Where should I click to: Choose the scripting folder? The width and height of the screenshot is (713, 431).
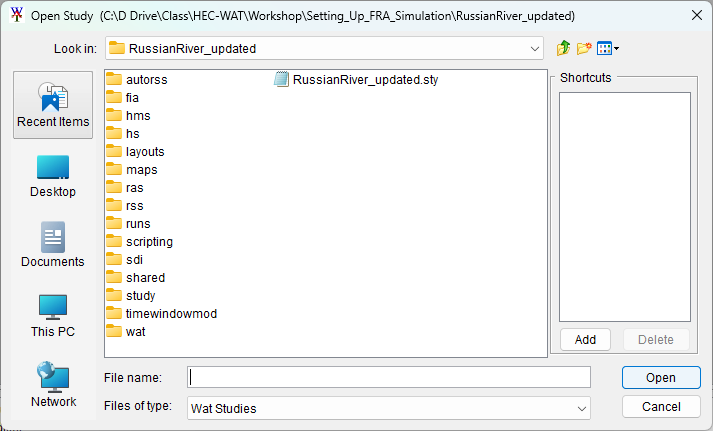click(148, 242)
